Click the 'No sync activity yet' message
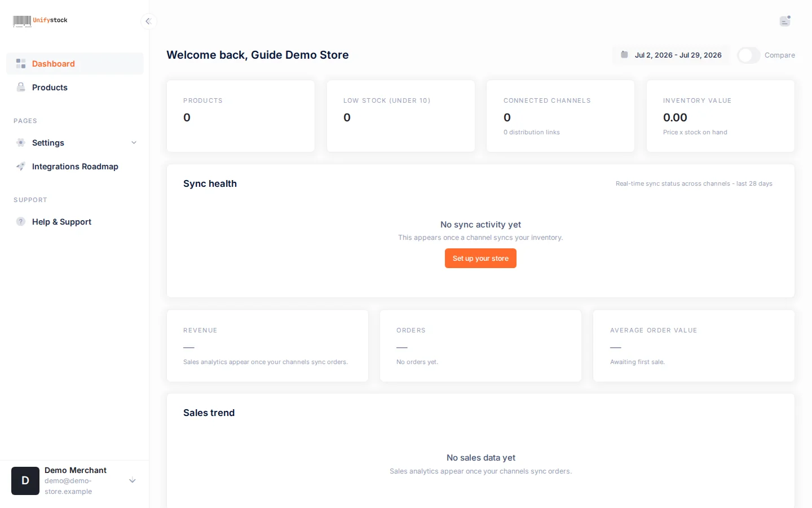Viewport: 812px width, 508px height. click(480, 225)
